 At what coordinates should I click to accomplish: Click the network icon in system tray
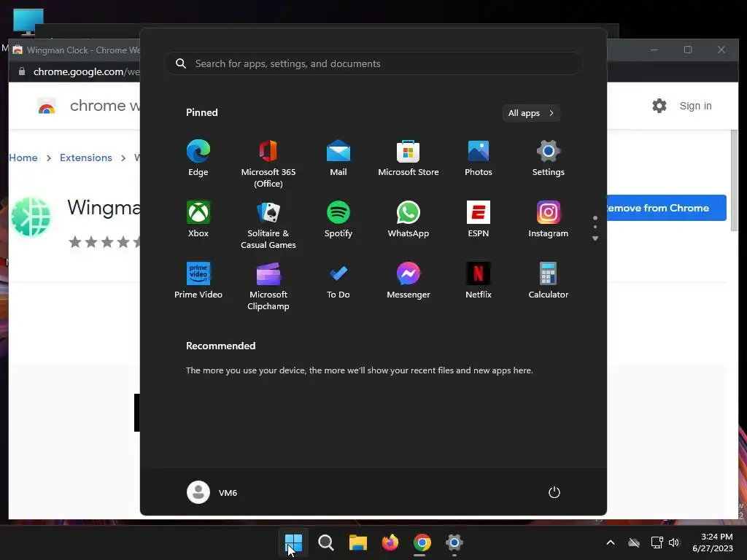(657, 542)
